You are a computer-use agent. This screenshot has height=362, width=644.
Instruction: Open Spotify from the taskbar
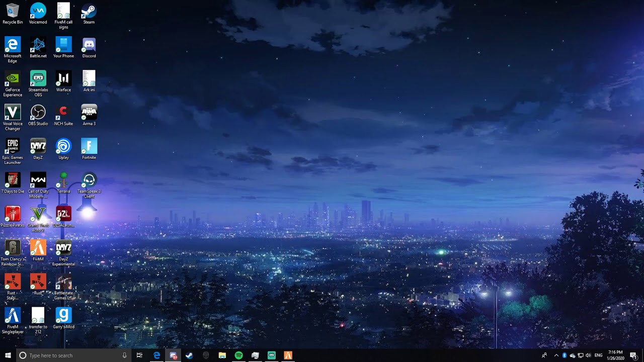tap(238, 355)
